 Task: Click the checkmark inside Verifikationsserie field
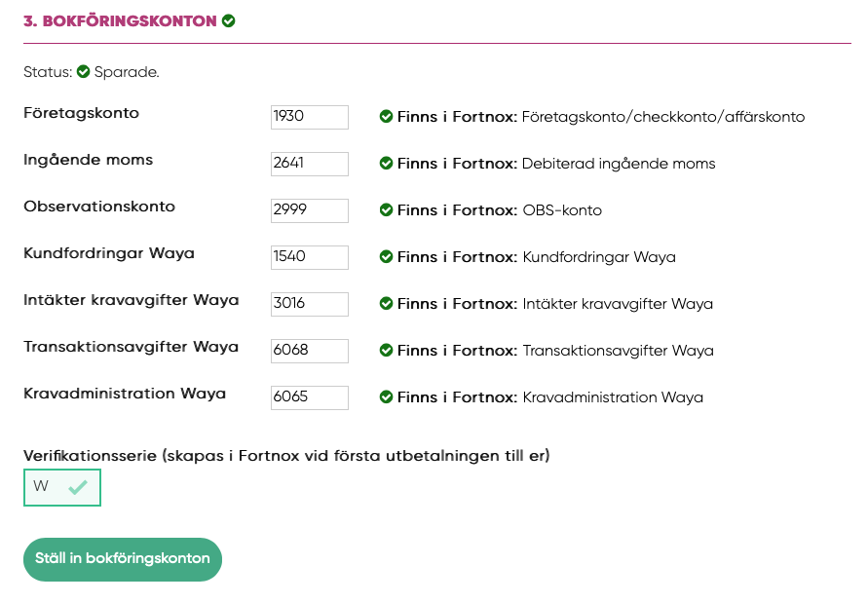[78, 487]
